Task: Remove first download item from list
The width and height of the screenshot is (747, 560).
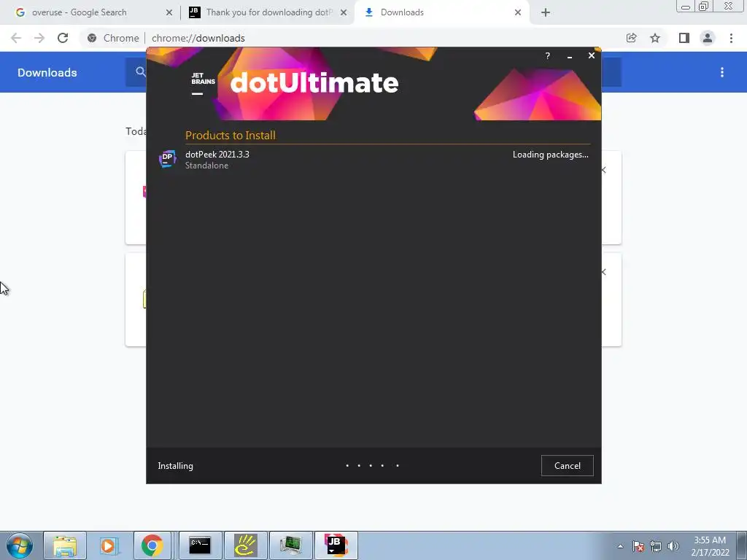Action: coord(603,170)
